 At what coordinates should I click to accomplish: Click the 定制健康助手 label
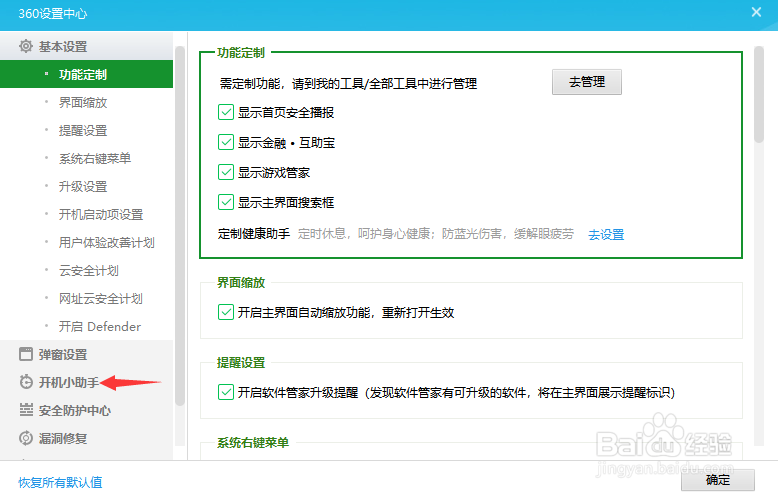tap(254, 234)
